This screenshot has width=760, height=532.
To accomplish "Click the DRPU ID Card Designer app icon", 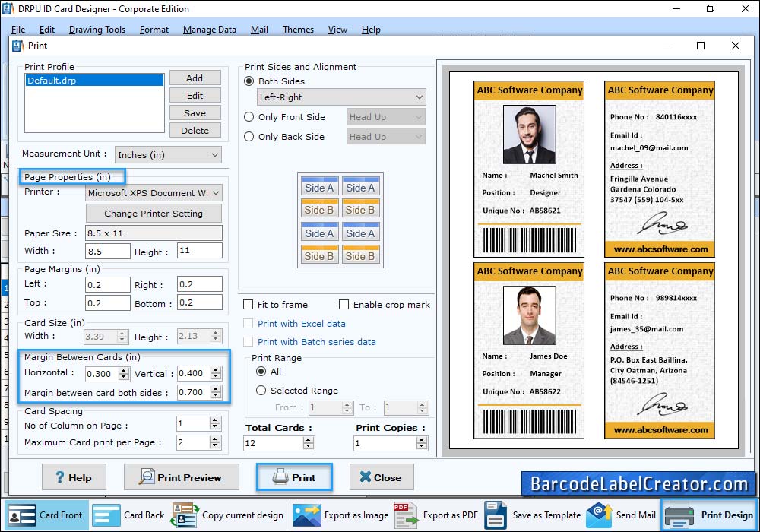I will 8,8.
